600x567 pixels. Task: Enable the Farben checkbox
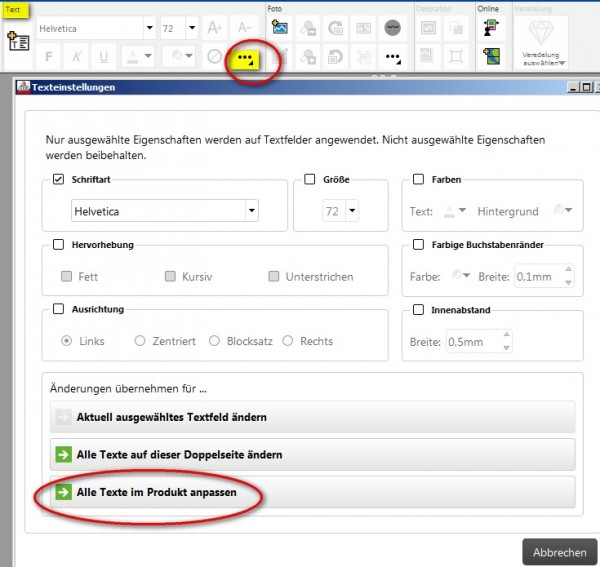point(419,179)
